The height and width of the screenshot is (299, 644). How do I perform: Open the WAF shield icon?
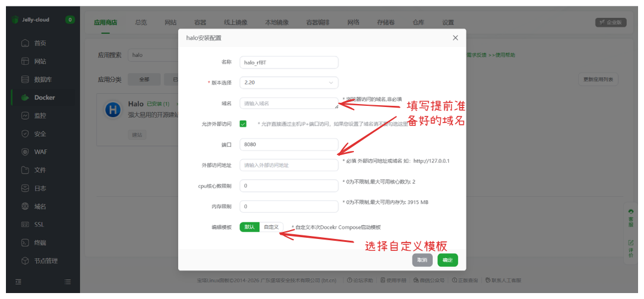click(x=25, y=152)
